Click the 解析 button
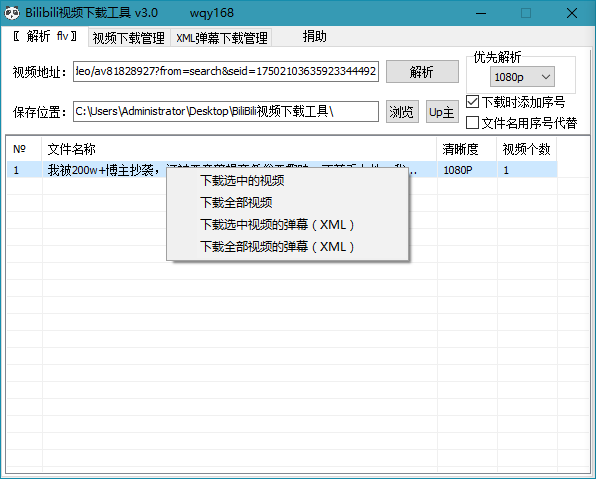596x479 pixels. (422, 71)
